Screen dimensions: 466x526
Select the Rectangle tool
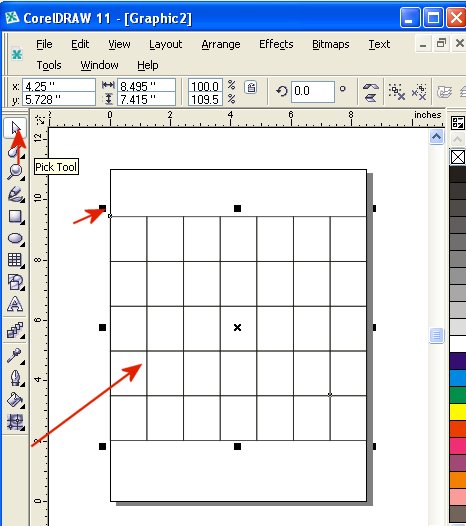[15, 216]
